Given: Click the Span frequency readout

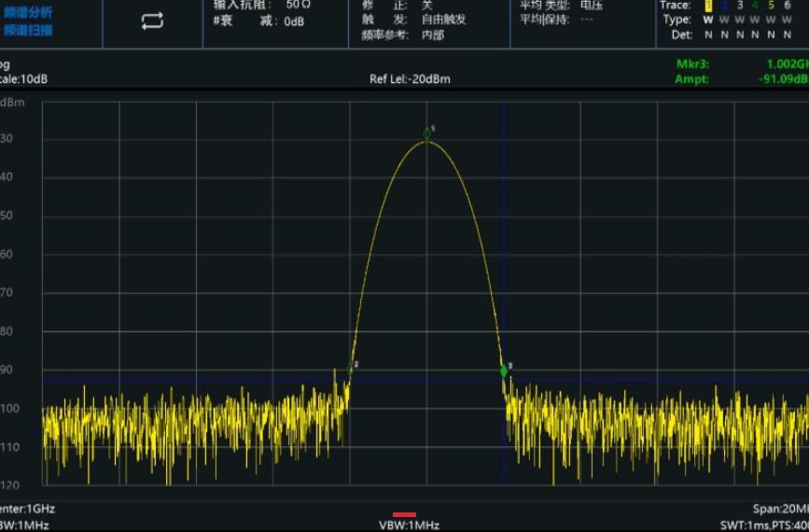Looking at the screenshot, I should click(x=780, y=510).
